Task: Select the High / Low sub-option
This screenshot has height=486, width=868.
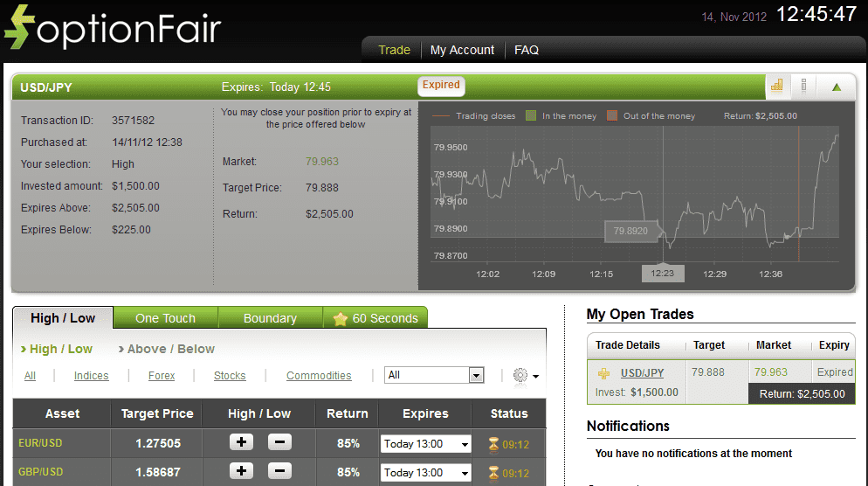Action: pos(57,349)
